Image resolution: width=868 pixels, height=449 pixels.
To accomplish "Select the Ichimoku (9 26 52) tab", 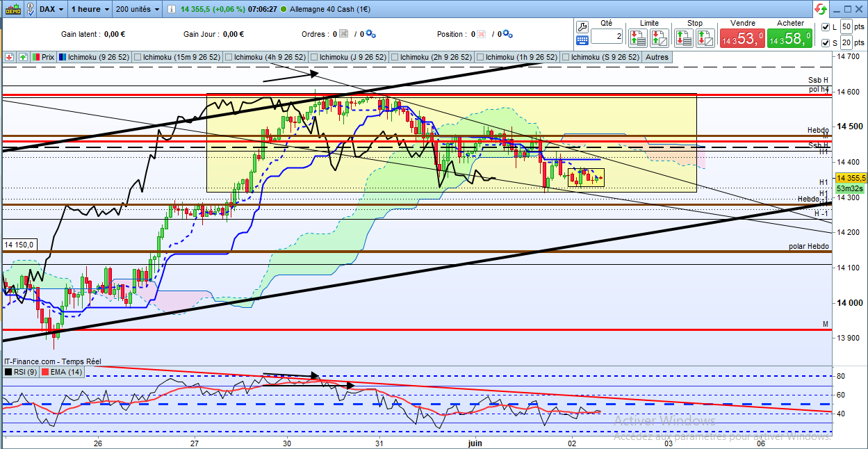I will coord(94,57).
